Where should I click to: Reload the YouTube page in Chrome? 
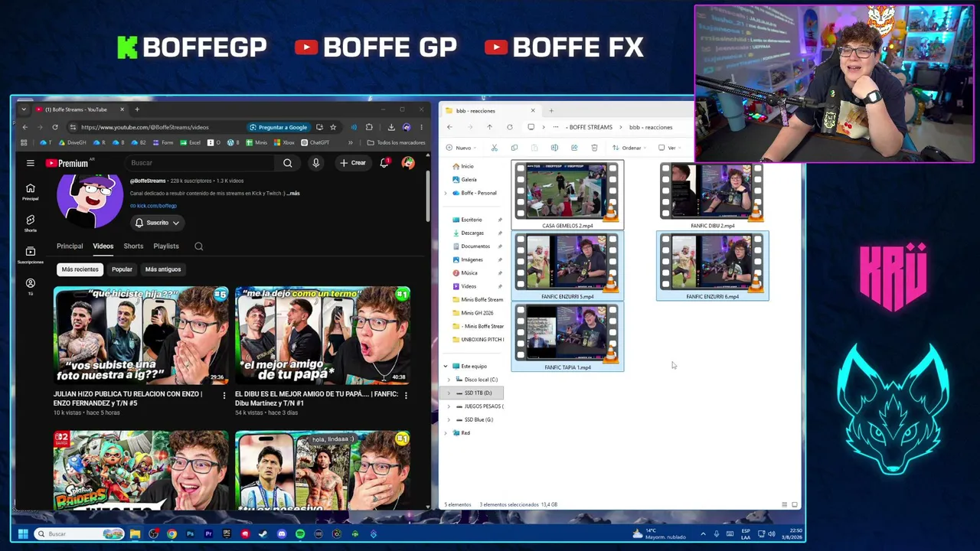(55, 127)
